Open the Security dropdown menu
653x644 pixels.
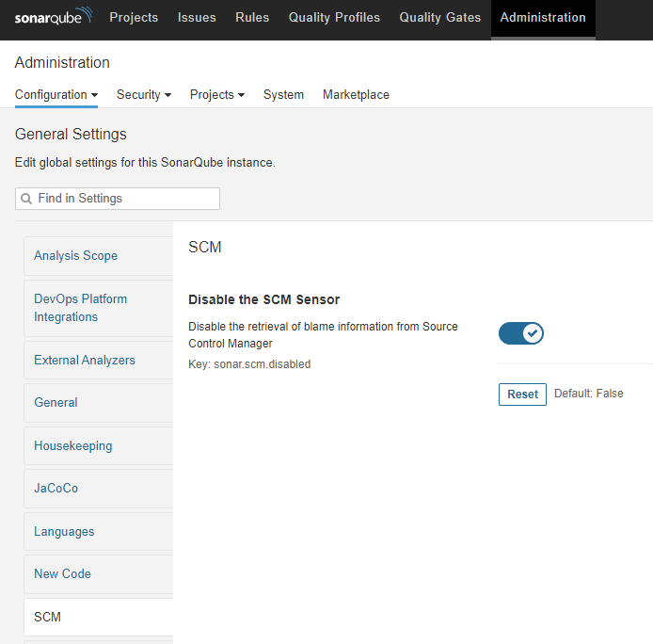click(143, 94)
